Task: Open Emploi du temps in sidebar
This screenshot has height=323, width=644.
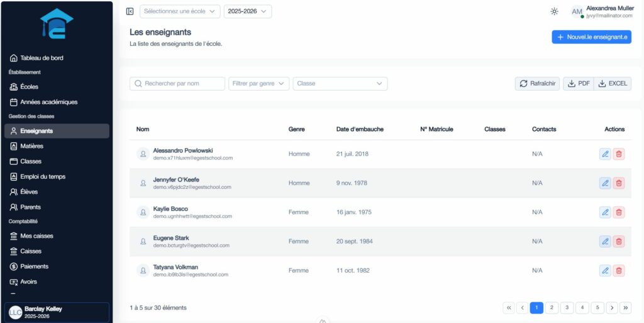Action: coord(57,177)
